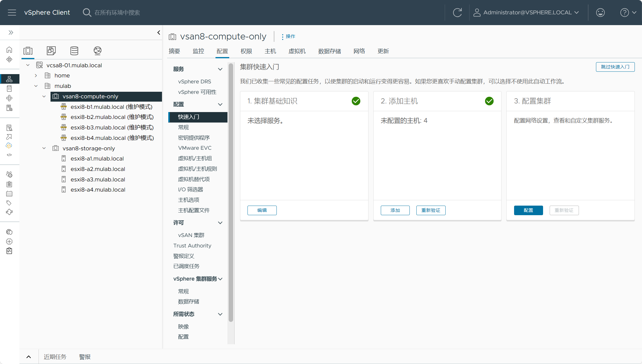Viewport: 642px width, 364px height.
Task: Open the 虚拟机 tab
Action: [x=297, y=51]
